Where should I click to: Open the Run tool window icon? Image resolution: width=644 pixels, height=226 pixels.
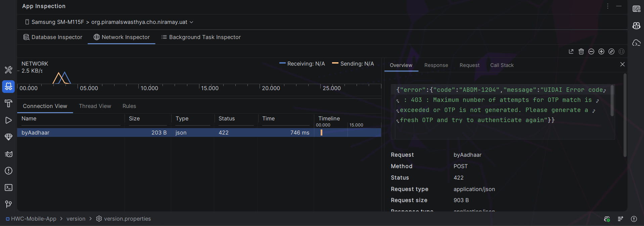click(8, 120)
